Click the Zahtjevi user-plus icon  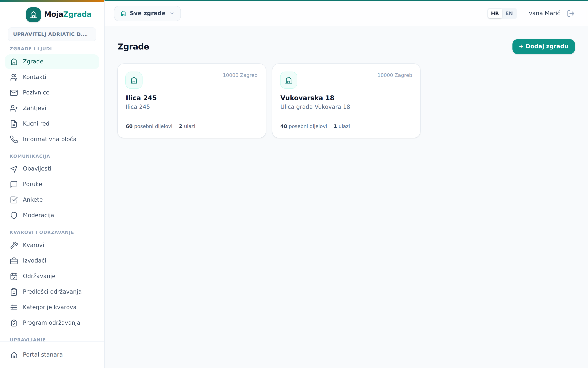[x=14, y=108]
